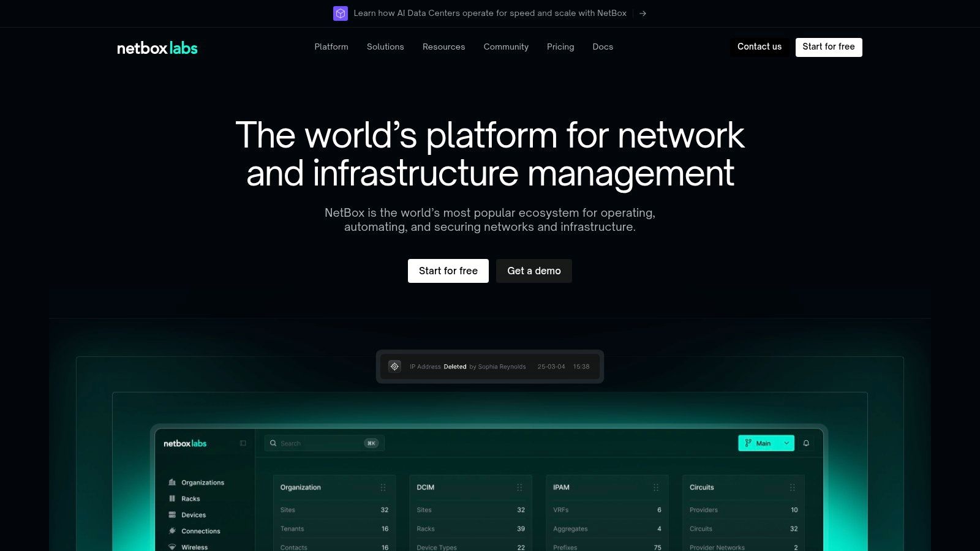Screen dimensions: 980x551
Task: Click the Start for free button
Action: [x=448, y=271]
